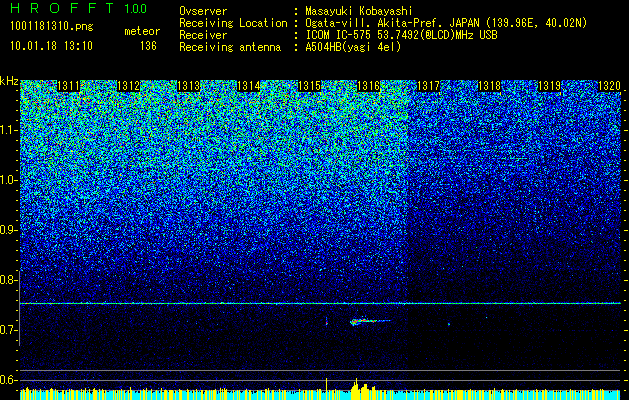Select the filename 1001181310.png

tap(52, 26)
